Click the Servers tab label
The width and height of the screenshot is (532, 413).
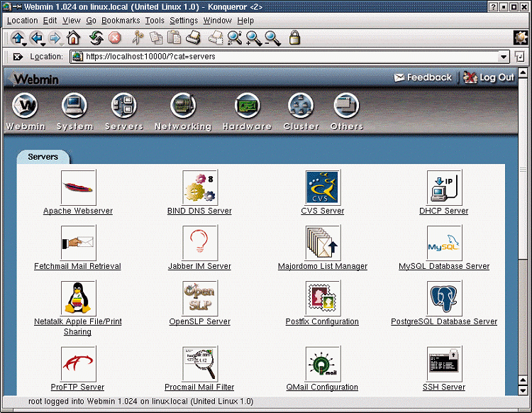pos(43,157)
